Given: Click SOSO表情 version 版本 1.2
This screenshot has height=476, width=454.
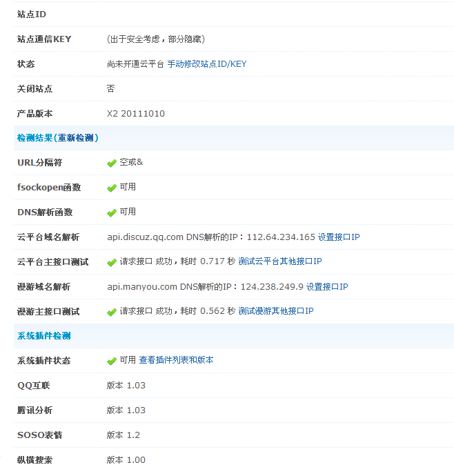Looking at the screenshot, I should coord(124,435).
